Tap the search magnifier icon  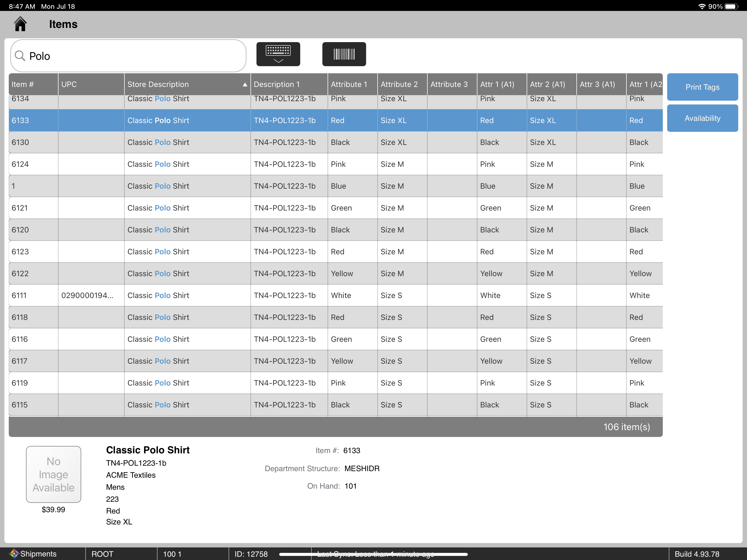coord(20,56)
